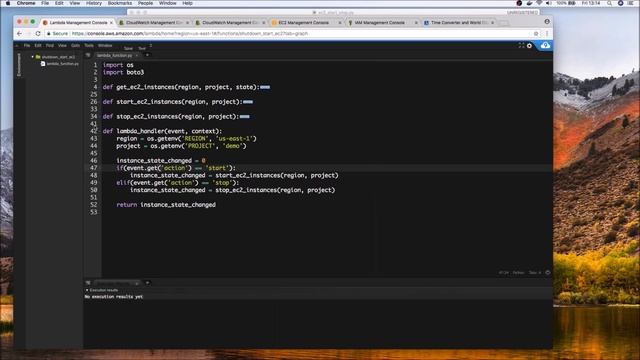Viewport: 640px width, 360px height.
Task: Click the shutdown_start_ec2 folder icon
Action: [38, 57]
